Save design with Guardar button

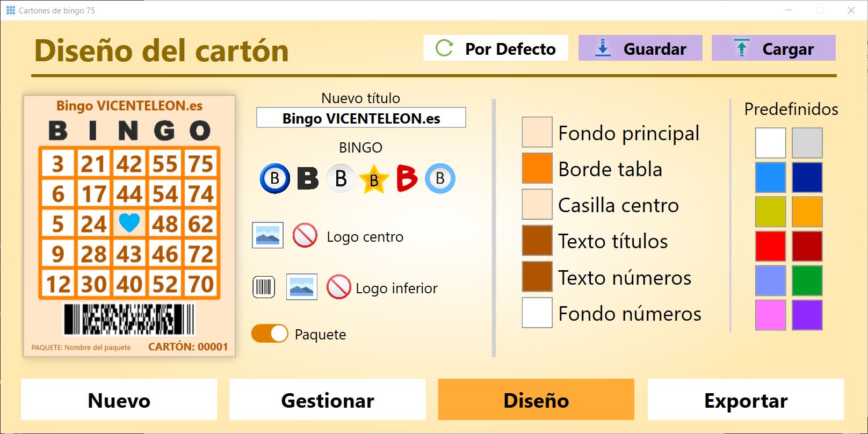pos(640,48)
